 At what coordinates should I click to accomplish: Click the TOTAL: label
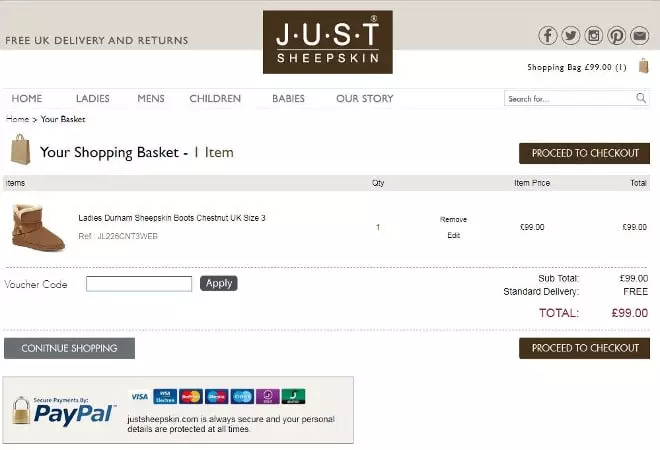pos(559,313)
